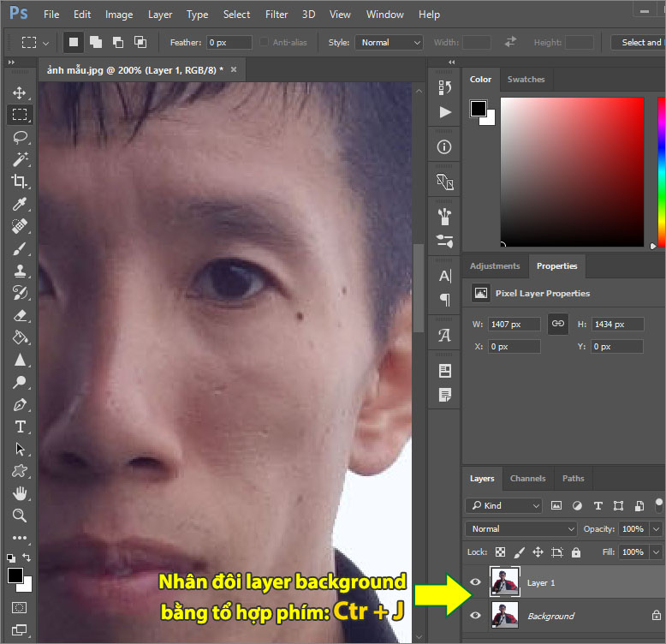666x644 pixels.
Task: Open the Style dropdown set to Normal
Action: (x=389, y=43)
